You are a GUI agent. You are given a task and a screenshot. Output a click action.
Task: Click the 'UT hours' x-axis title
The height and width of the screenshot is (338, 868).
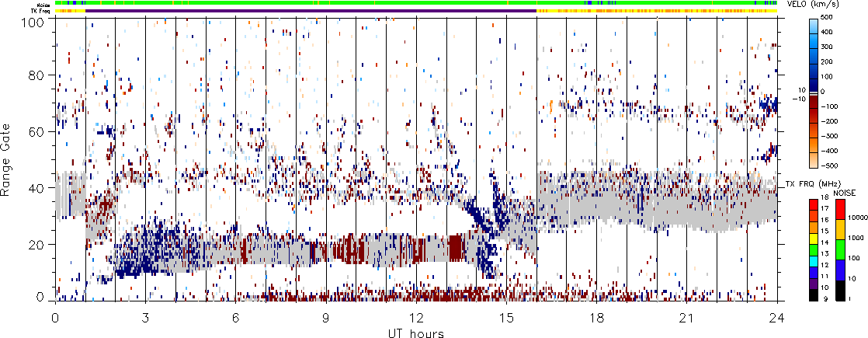tap(416, 333)
